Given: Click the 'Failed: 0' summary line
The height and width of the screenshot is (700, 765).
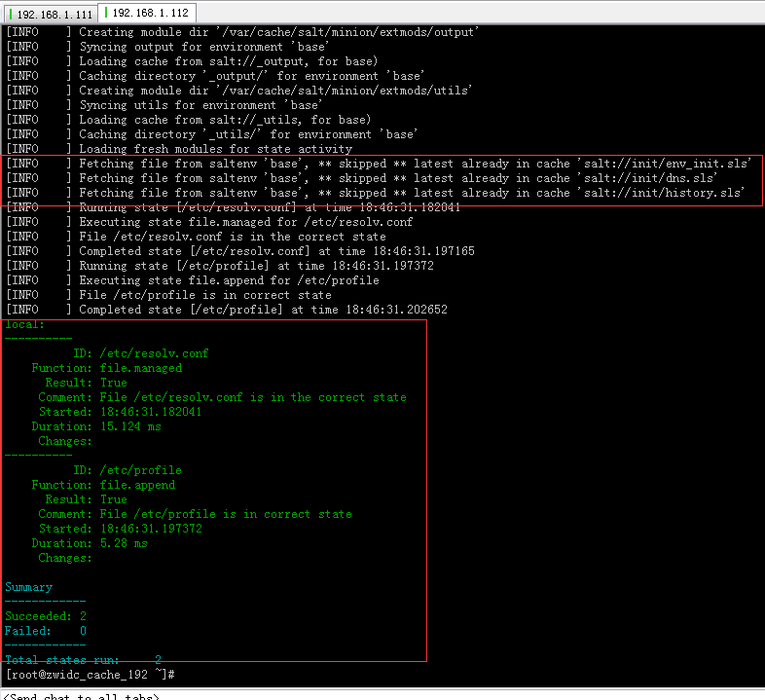Looking at the screenshot, I should click(x=46, y=631).
